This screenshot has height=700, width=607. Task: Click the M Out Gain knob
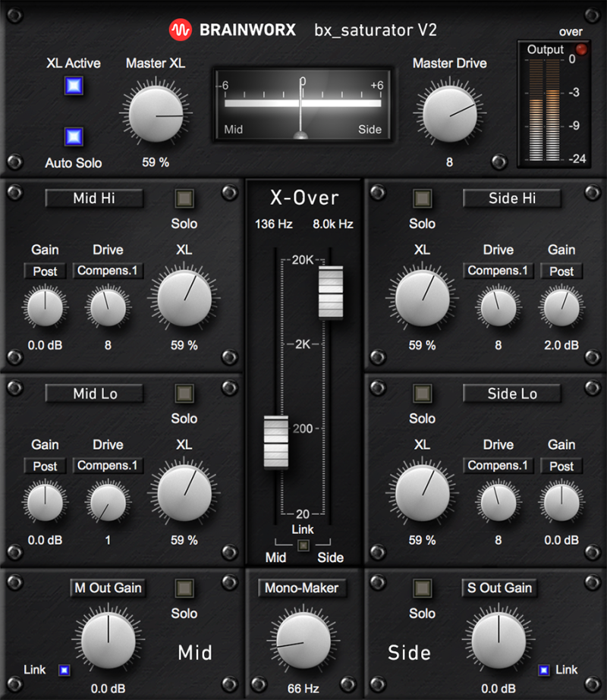(108, 639)
